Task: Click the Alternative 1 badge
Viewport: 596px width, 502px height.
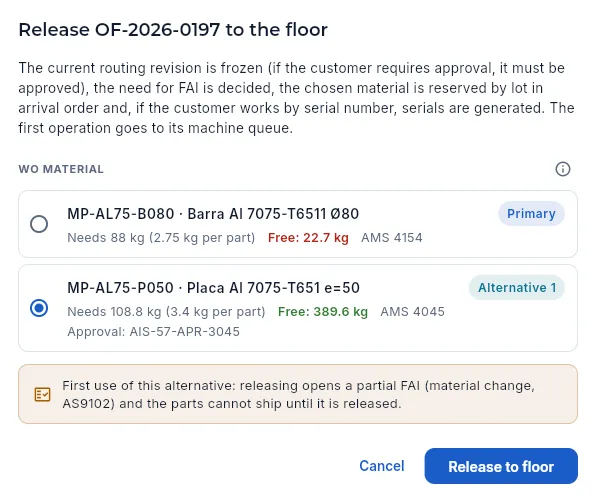Action: point(517,288)
